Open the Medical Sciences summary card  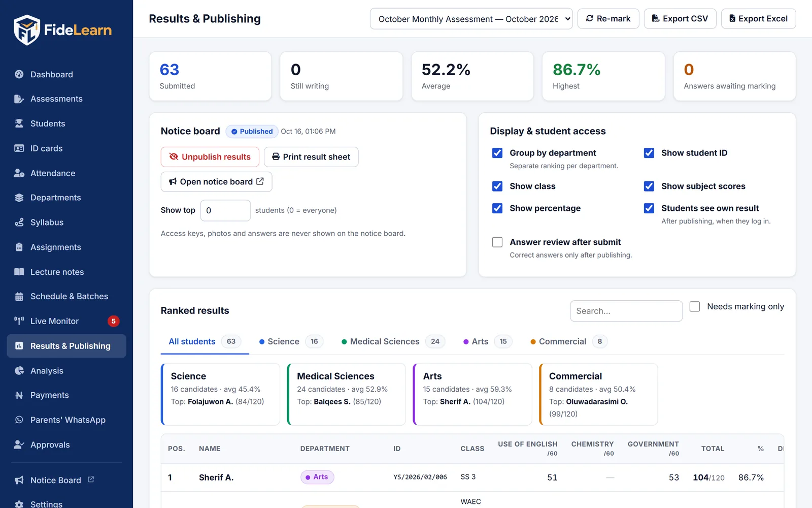346,394
